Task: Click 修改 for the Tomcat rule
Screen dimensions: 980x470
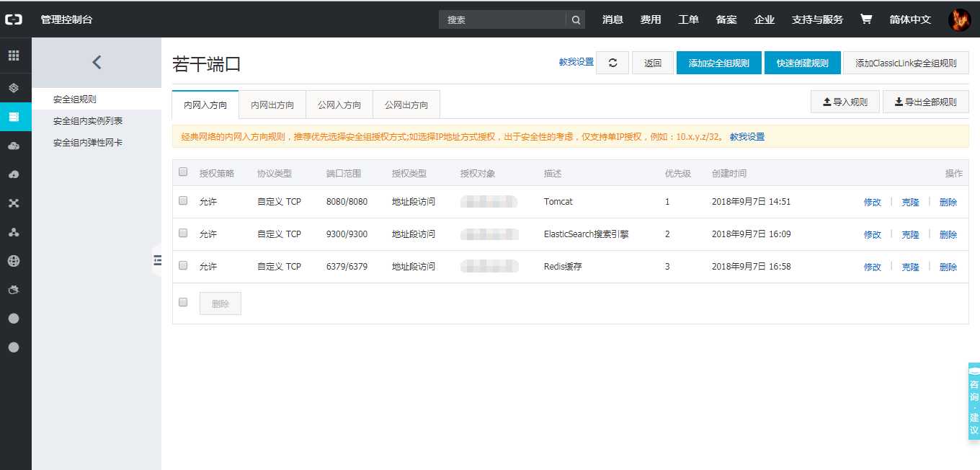Action: pyautogui.click(x=873, y=202)
